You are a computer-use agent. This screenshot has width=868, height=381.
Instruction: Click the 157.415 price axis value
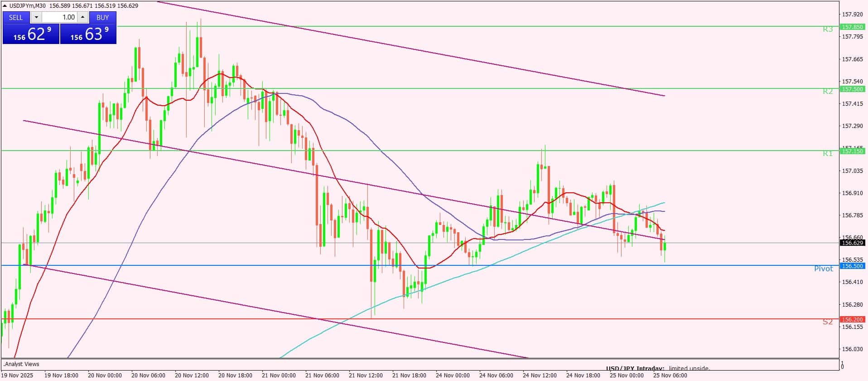tap(852, 104)
